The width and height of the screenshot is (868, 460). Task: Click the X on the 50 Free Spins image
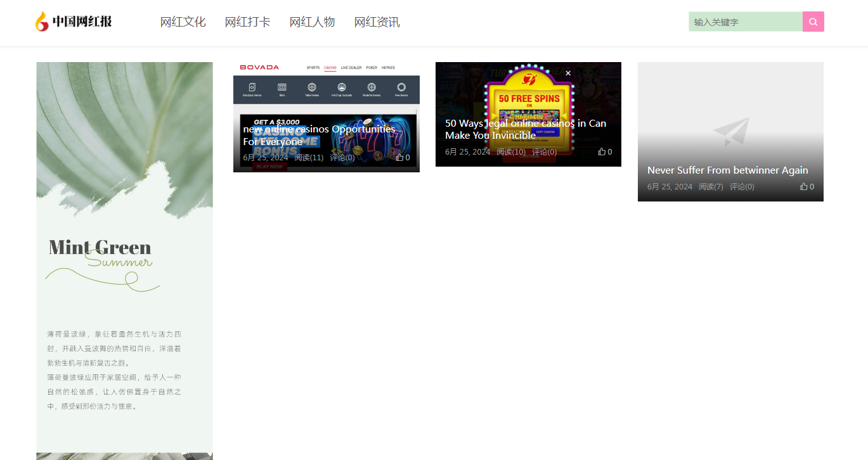(568, 73)
